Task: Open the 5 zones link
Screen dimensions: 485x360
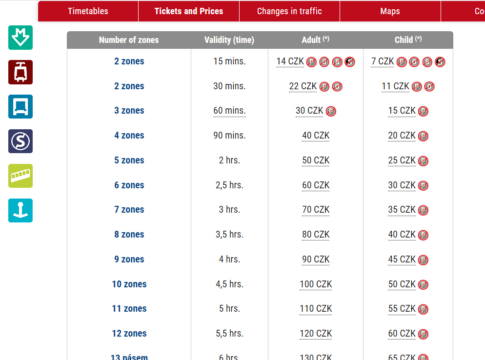Action: point(129,160)
